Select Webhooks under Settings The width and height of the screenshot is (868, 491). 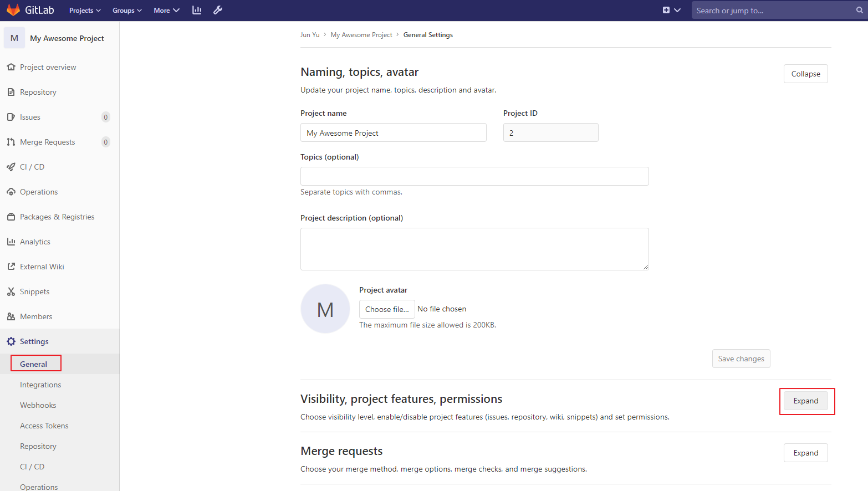(x=38, y=405)
